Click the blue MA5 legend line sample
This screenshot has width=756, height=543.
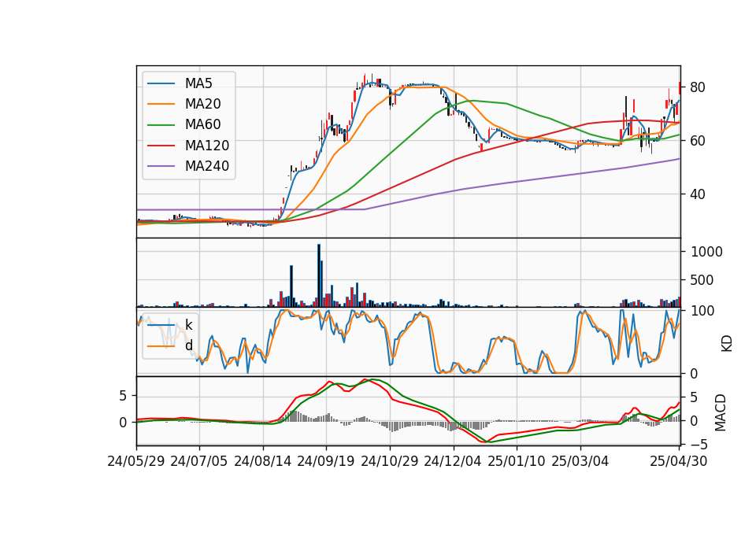pos(161,83)
